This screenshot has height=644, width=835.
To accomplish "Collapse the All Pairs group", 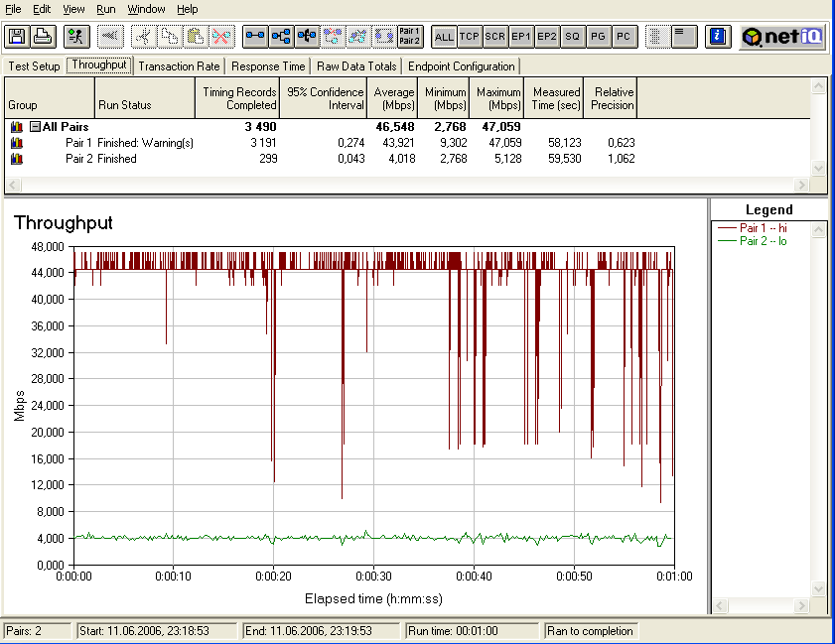I will pos(35,127).
